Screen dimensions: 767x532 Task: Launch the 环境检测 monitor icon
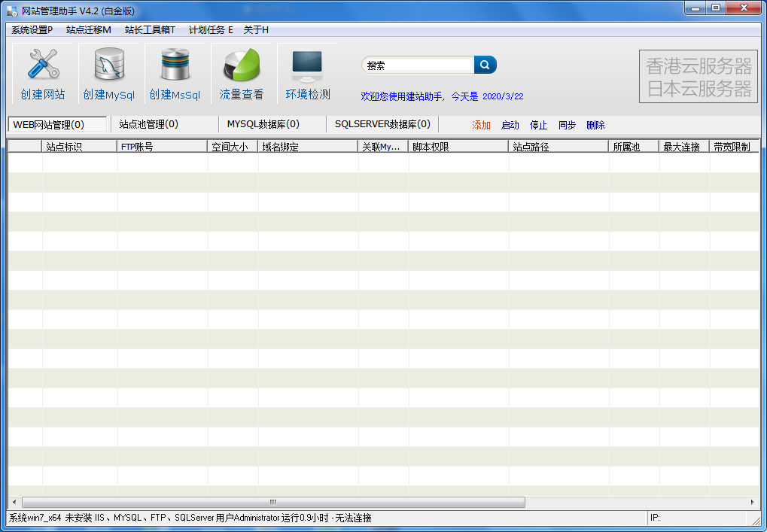pyautogui.click(x=307, y=66)
